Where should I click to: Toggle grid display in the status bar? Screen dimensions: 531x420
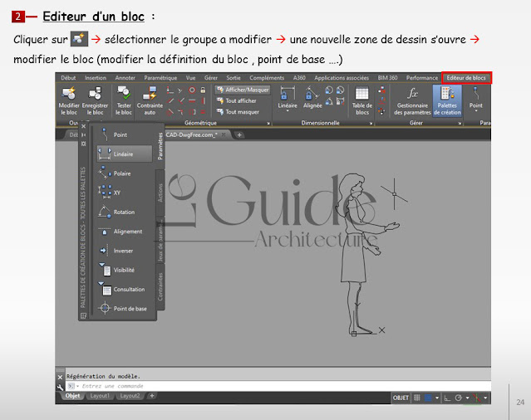coord(417,398)
